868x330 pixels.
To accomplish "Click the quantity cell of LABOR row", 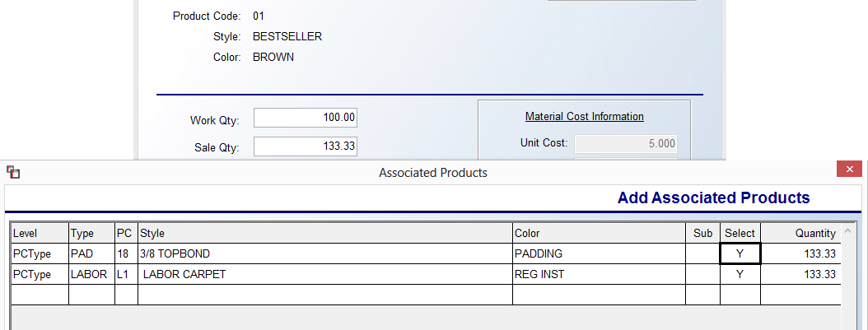I will (800, 274).
